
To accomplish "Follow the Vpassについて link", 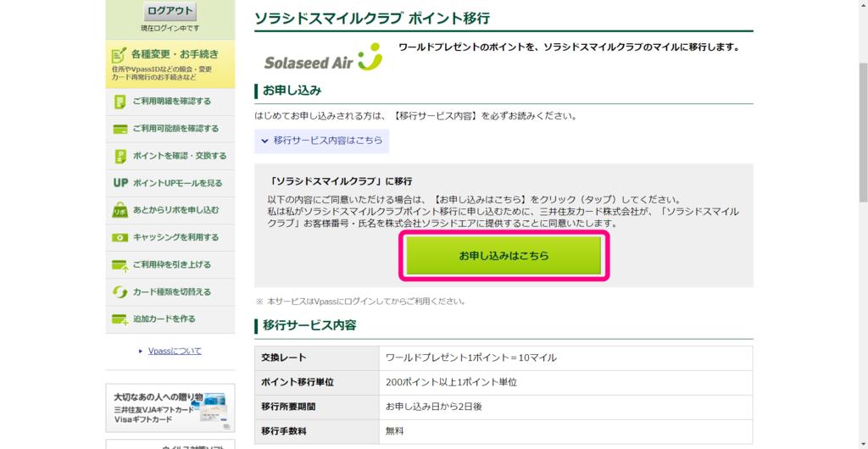I will coord(175,351).
